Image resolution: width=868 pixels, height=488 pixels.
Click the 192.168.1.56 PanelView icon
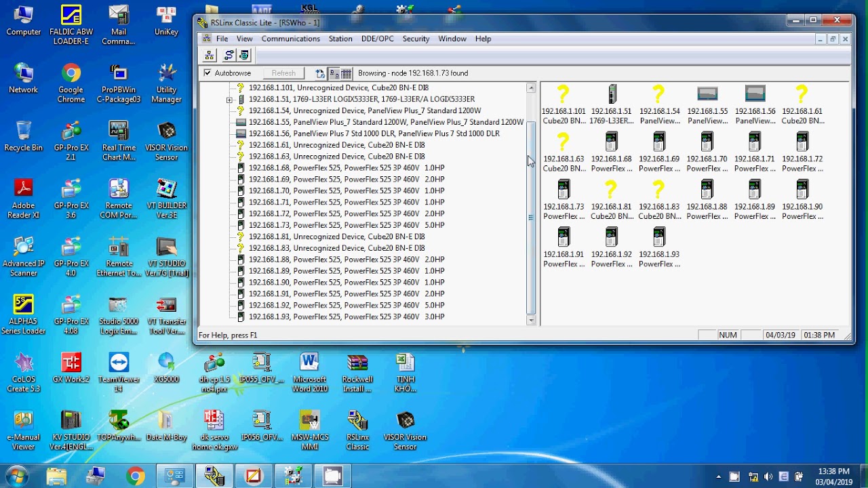point(755,94)
